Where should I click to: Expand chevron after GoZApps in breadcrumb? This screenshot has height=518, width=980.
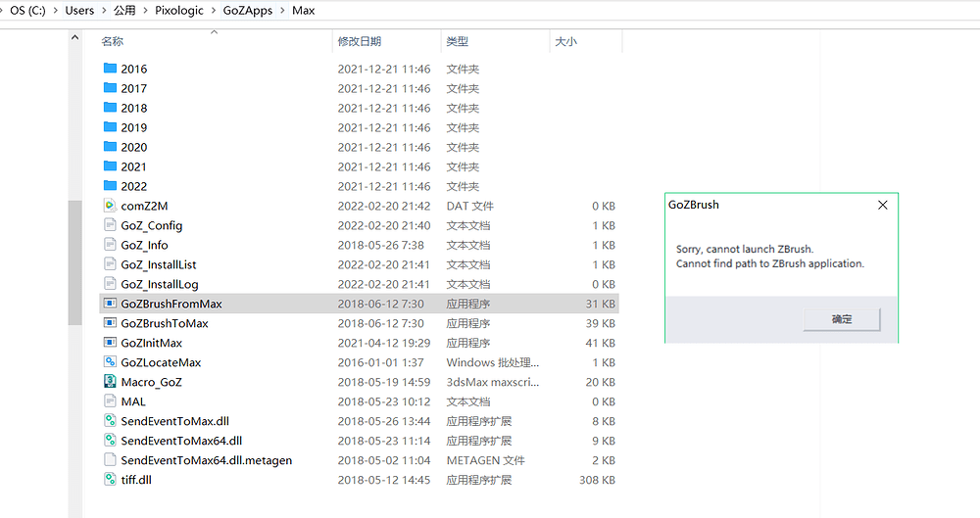point(282,11)
